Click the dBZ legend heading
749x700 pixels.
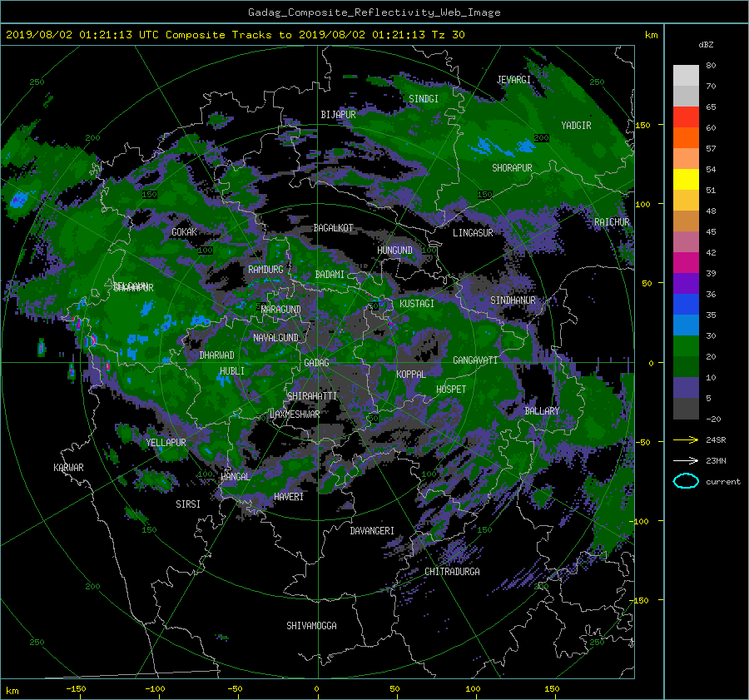click(706, 44)
